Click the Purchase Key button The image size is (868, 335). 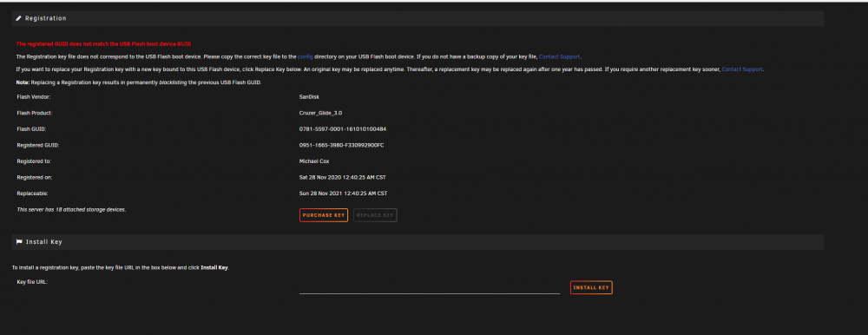pos(324,215)
